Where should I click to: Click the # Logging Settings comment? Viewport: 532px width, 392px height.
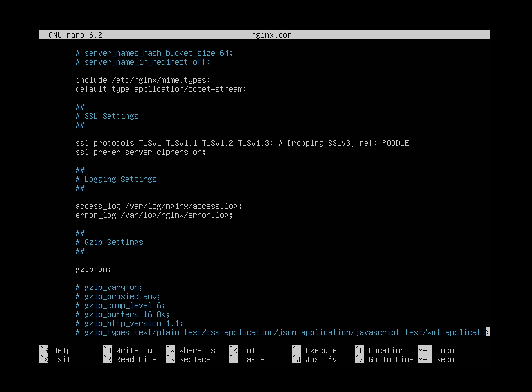coord(116,179)
